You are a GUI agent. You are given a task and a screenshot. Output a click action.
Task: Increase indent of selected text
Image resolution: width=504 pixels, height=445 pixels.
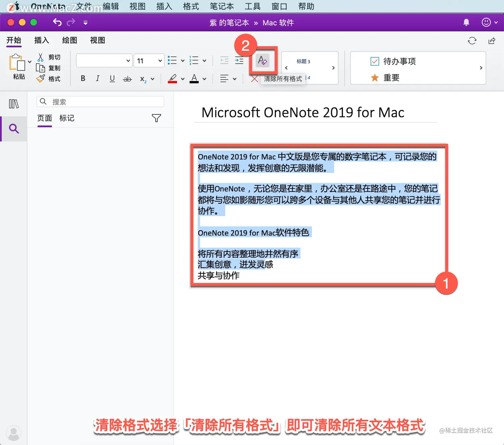coord(239,60)
